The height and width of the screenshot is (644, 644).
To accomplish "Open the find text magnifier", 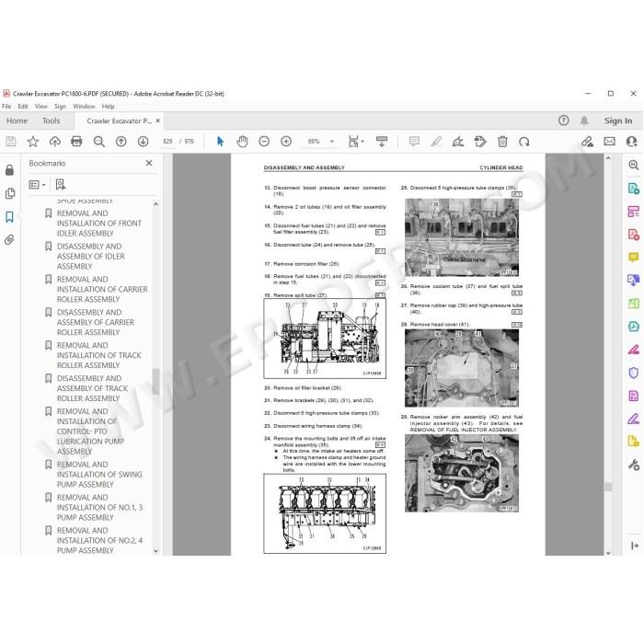I will (99, 142).
